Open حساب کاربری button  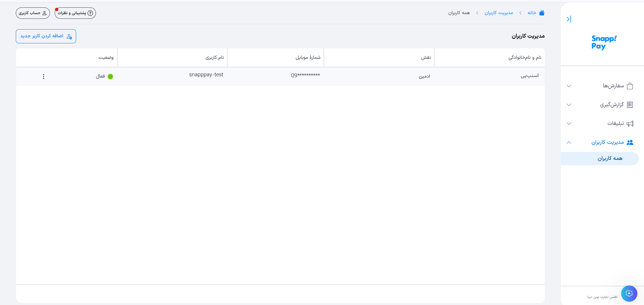33,13
